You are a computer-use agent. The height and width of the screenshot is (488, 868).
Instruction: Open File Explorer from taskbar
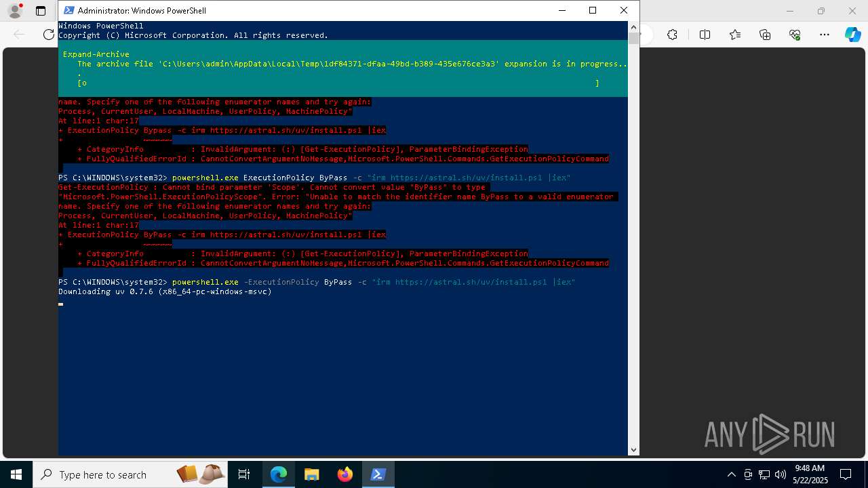[x=311, y=474]
